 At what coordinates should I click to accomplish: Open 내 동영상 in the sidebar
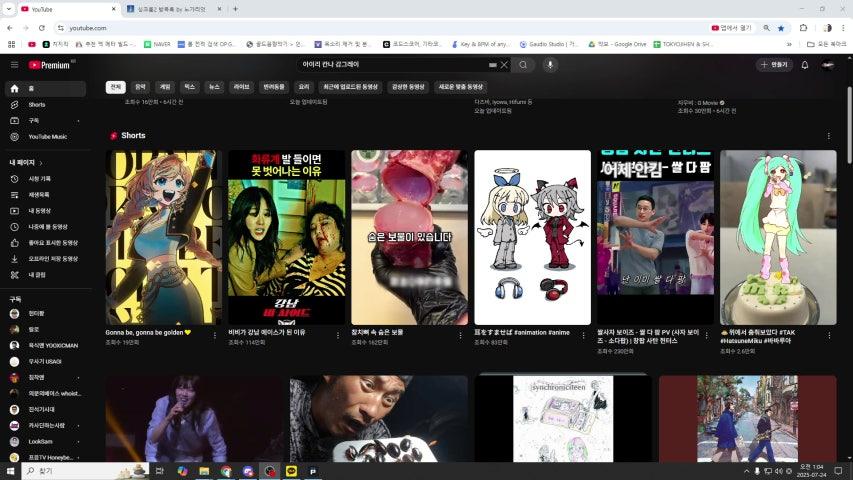coord(46,211)
